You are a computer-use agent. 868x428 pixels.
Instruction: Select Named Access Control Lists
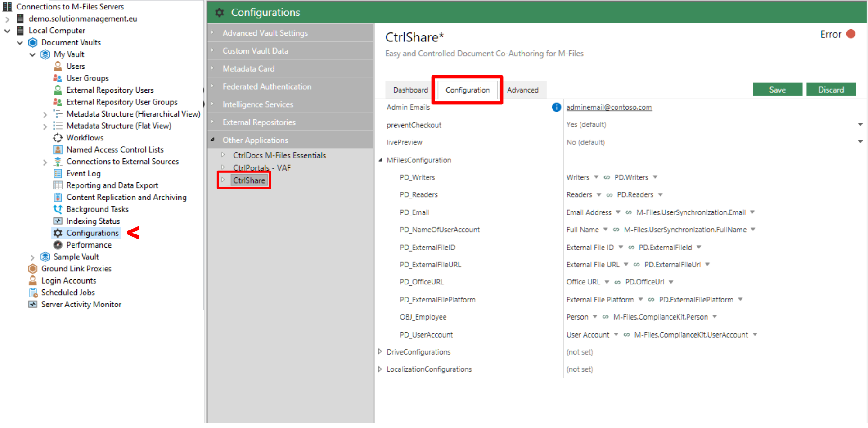114,149
